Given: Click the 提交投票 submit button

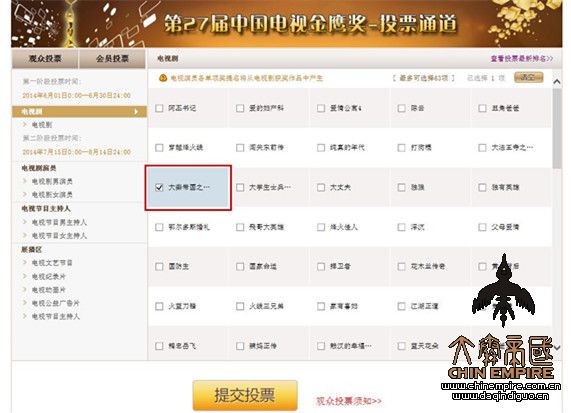Looking at the screenshot, I should tap(245, 395).
